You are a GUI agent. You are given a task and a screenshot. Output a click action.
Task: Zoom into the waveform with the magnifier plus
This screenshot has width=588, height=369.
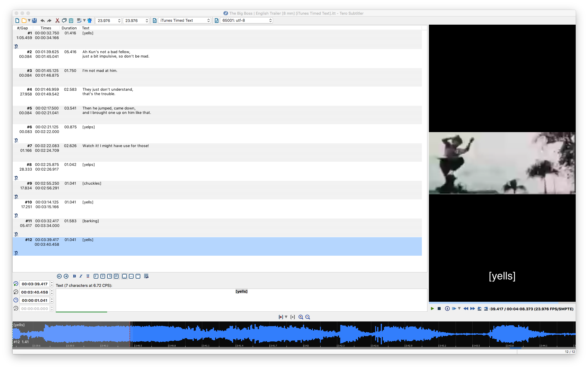[301, 317]
